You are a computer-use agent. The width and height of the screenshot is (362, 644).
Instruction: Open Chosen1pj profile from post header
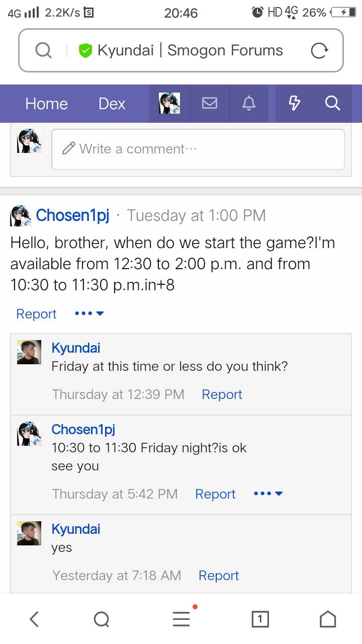tap(72, 215)
